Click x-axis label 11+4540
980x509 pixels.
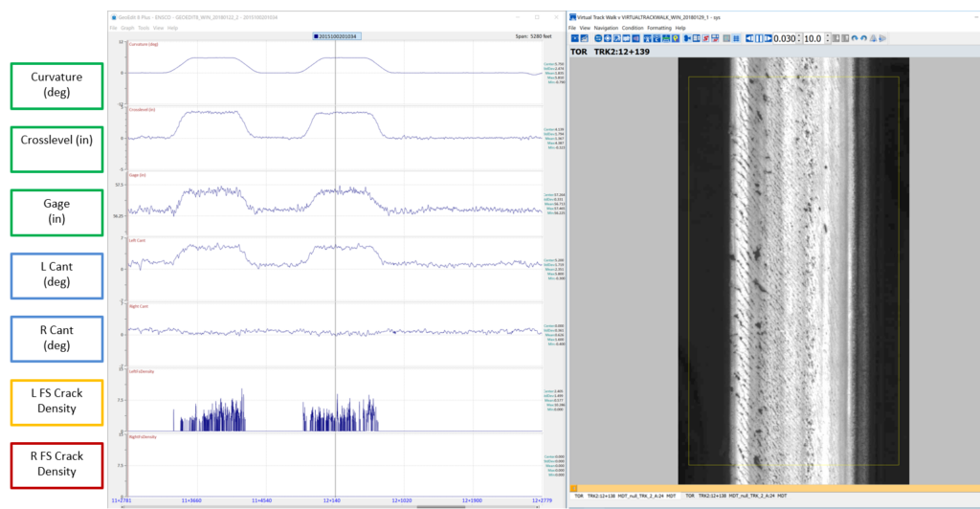coord(261,500)
